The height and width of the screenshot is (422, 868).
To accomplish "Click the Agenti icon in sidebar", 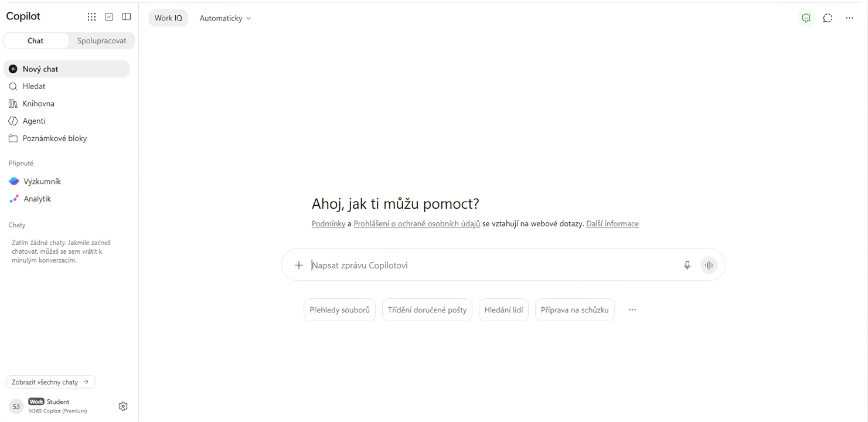I will 13,121.
